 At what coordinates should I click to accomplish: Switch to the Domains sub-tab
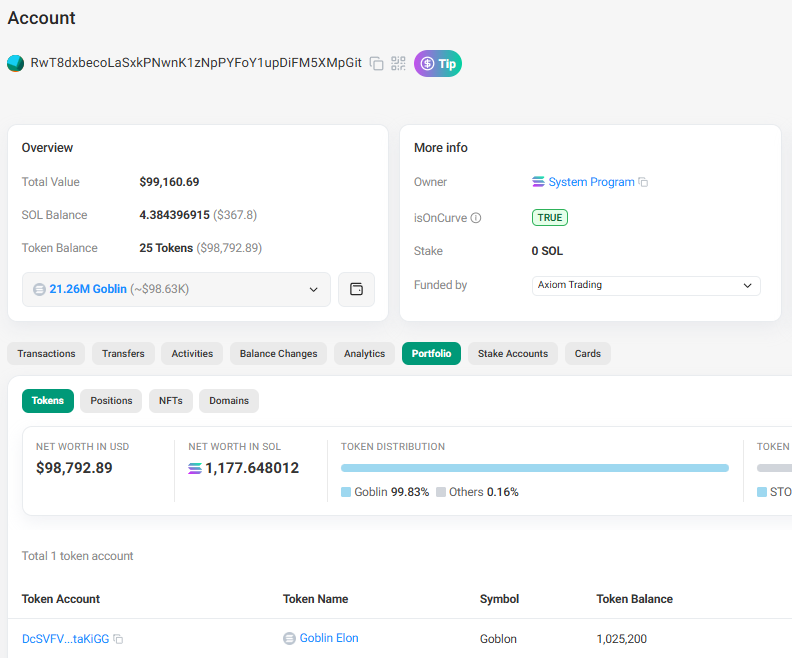(x=229, y=401)
